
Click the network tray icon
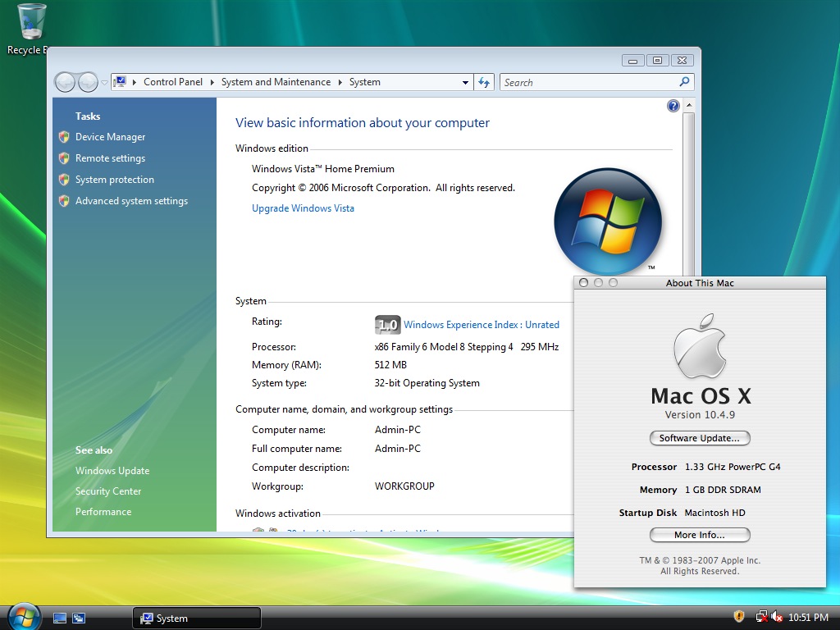(x=760, y=617)
